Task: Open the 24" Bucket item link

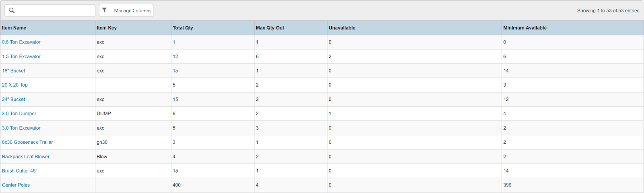Action: coord(14,100)
